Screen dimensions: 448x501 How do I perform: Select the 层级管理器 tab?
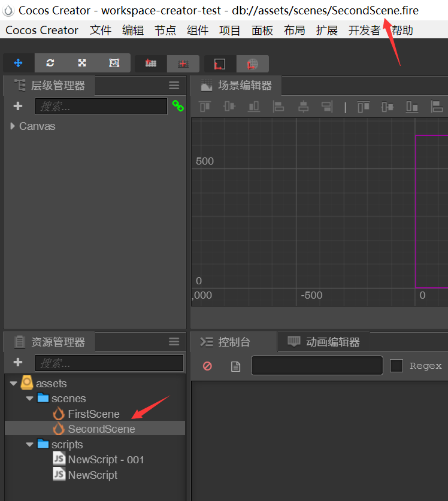(49, 86)
